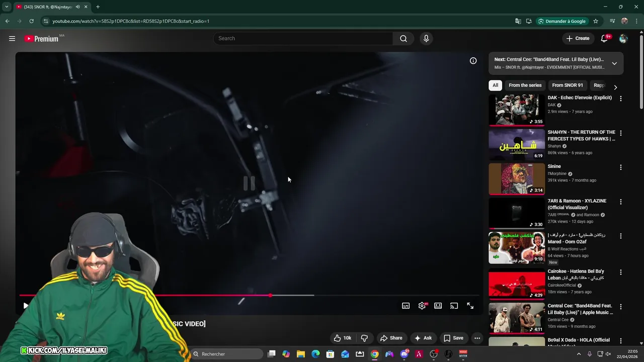Screen dimensions: 644x362
Task: Open options for Bo9al X Dada video
Action: click(620, 341)
